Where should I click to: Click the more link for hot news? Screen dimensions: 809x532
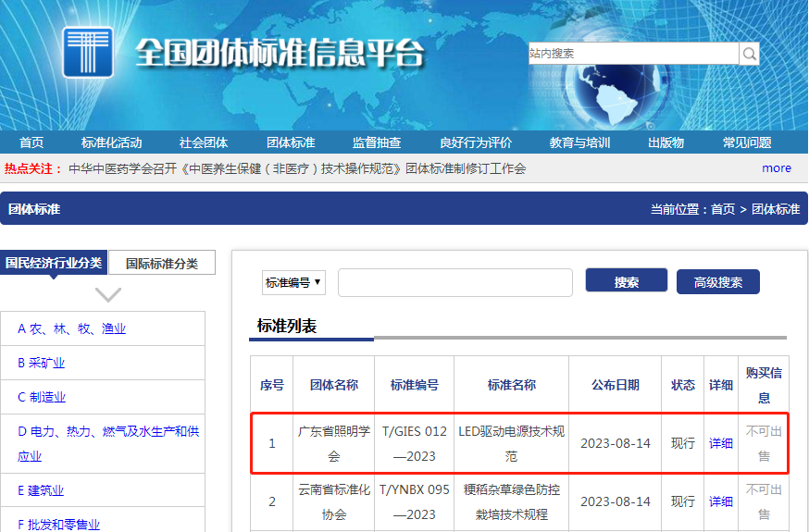pyautogui.click(x=776, y=168)
